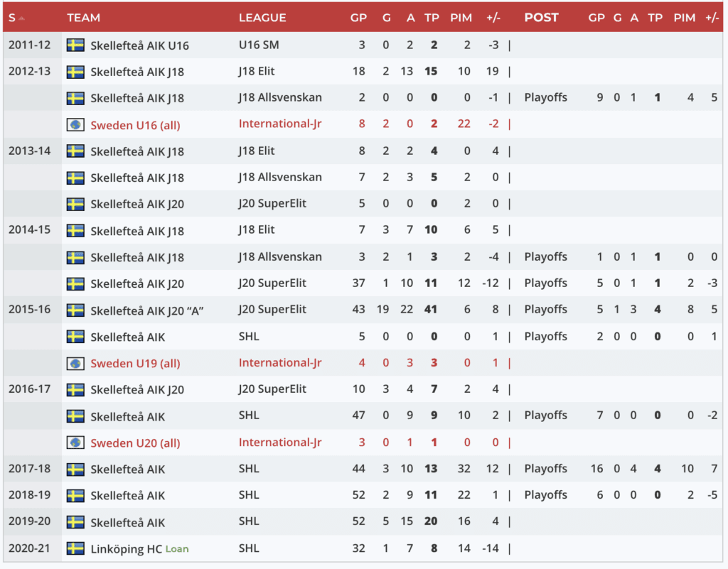728x569 pixels.
Task: Click globe icon next to Sweden U20 (all)
Action: [x=75, y=443]
